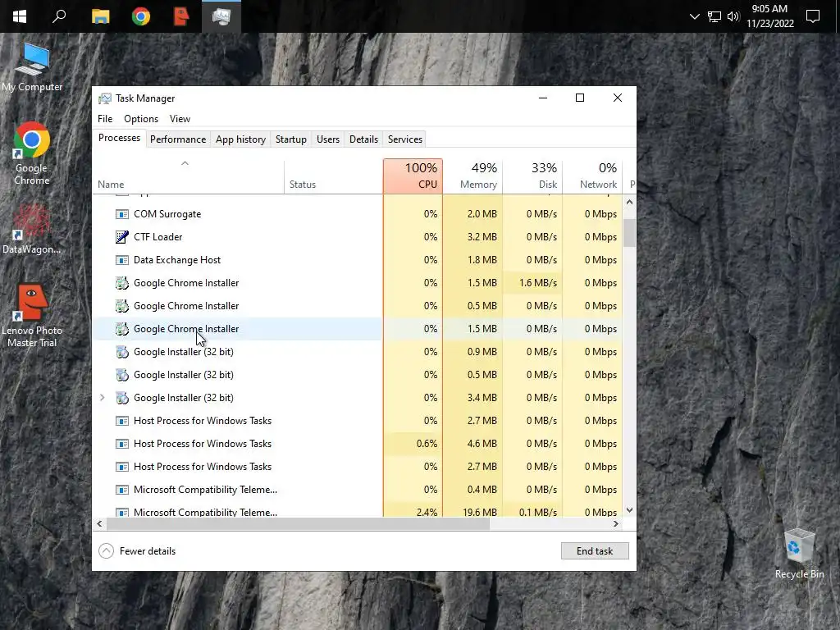Select the DataWagon desktop shortcut

click(x=32, y=230)
